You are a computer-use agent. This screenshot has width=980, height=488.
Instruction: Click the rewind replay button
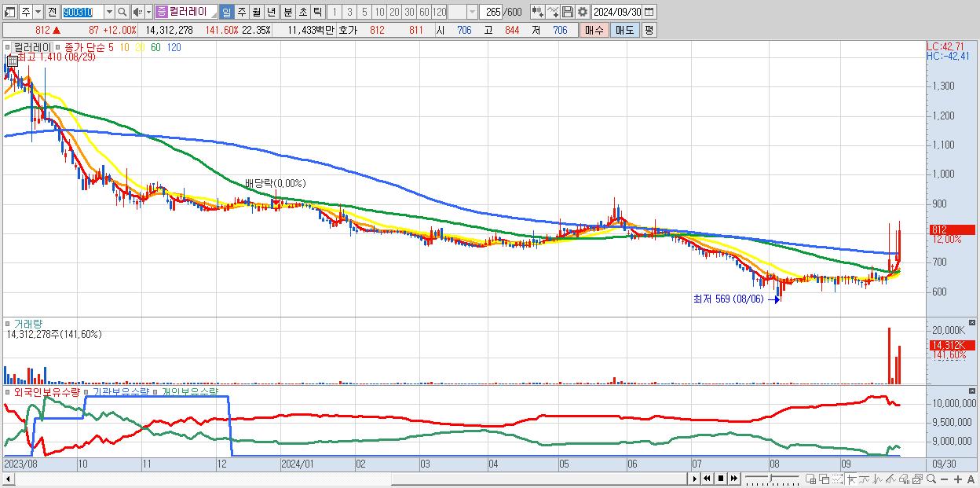707,479
